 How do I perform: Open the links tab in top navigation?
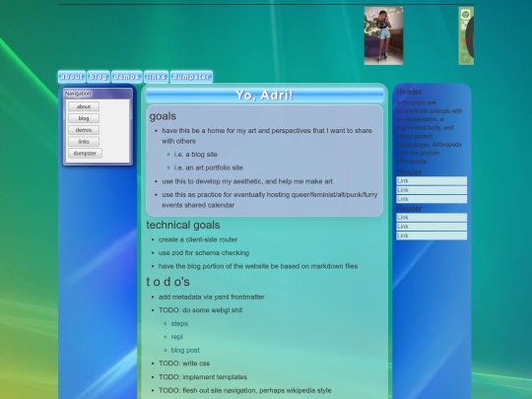pos(156,77)
